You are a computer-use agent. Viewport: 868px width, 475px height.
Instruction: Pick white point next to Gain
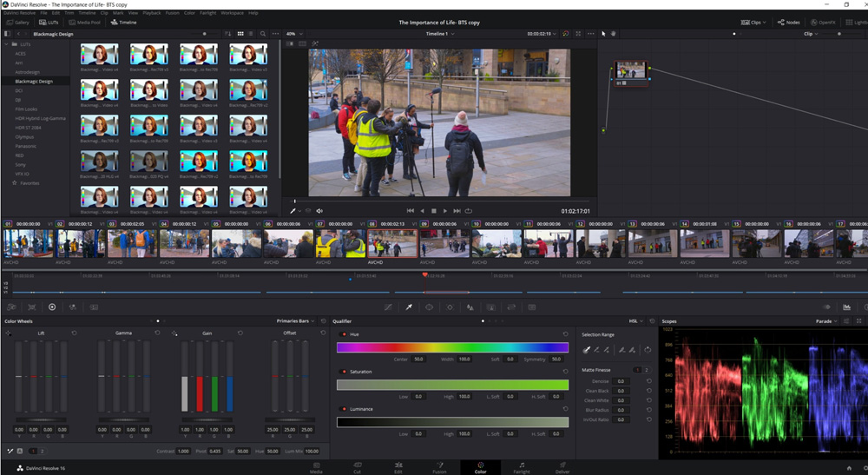click(x=174, y=333)
